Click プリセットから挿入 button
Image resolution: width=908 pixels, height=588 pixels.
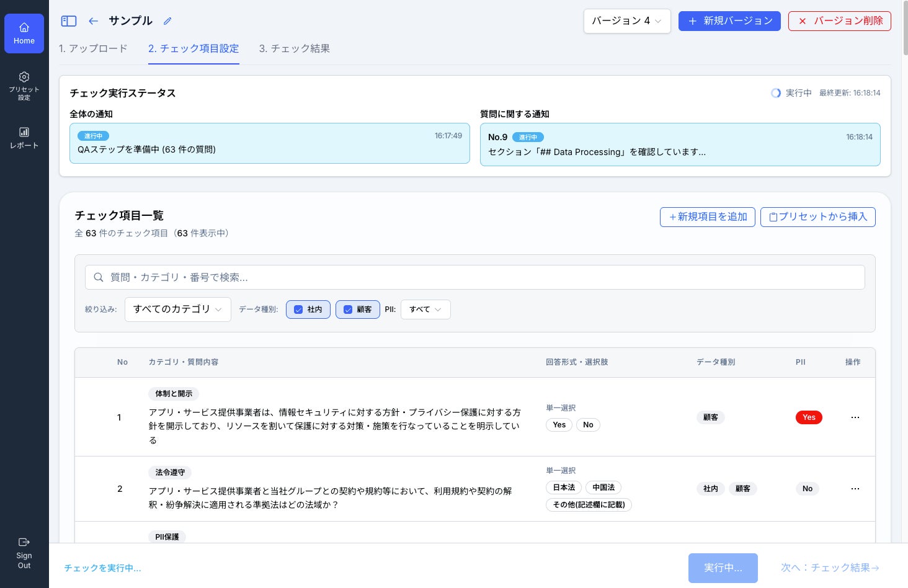[x=817, y=217]
